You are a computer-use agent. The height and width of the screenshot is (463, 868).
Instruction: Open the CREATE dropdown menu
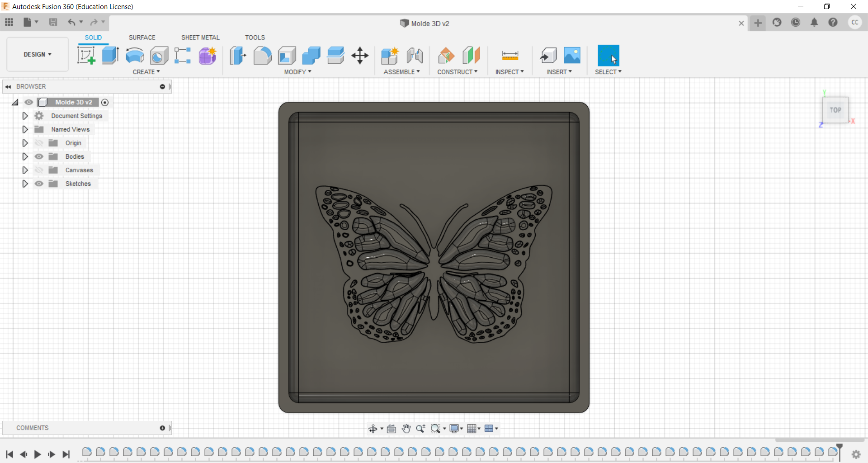[146, 72]
